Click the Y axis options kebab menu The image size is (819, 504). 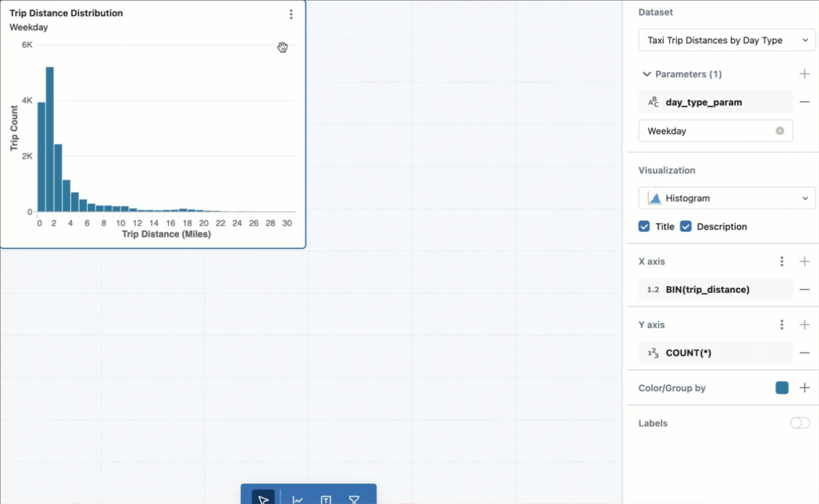click(781, 324)
